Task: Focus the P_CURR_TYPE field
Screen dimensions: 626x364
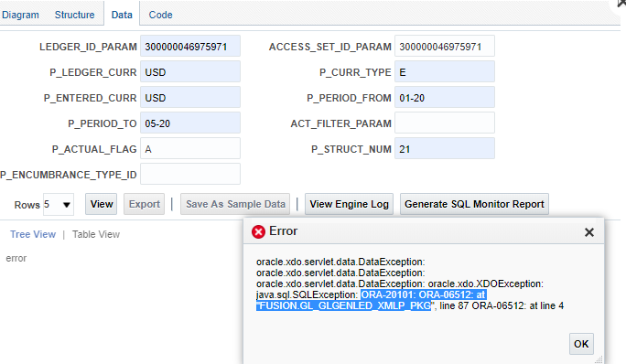Action: pyautogui.click(x=445, y=72)
